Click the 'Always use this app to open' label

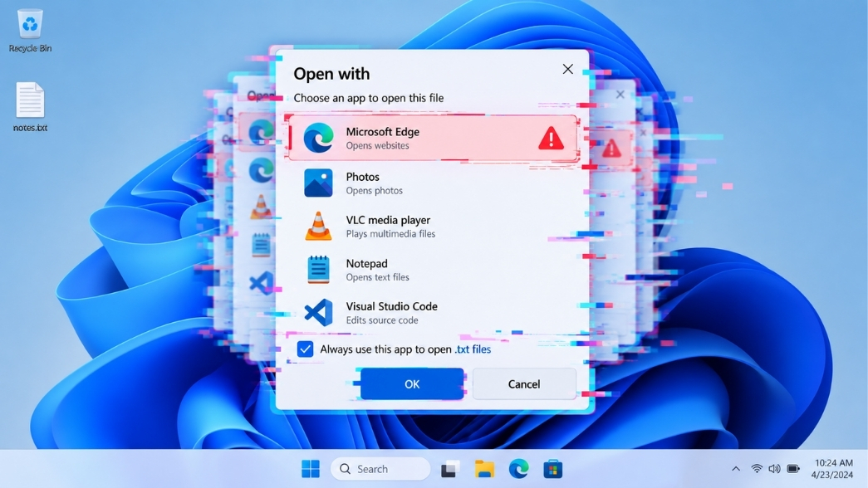pyautogui.click(x=386, y=349)
